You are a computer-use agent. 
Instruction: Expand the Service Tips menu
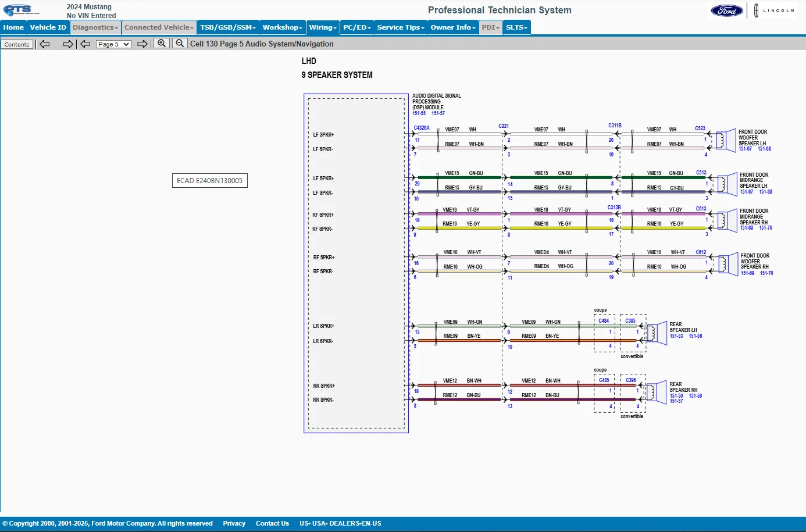click(401, 27)
